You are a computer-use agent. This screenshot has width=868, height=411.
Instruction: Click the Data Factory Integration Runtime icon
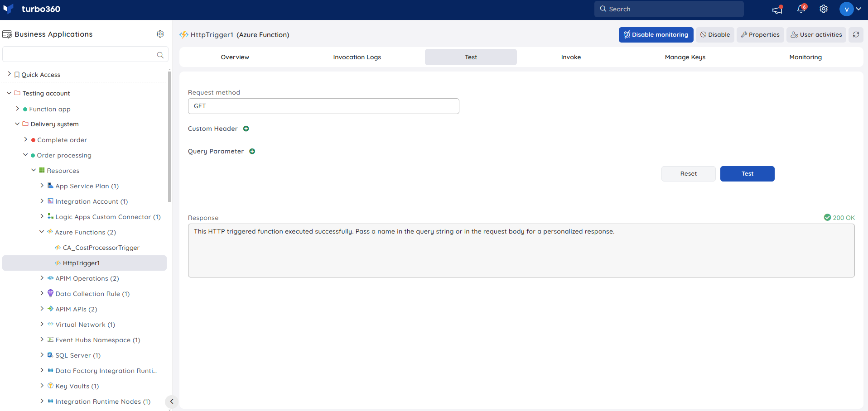(50, 370)
